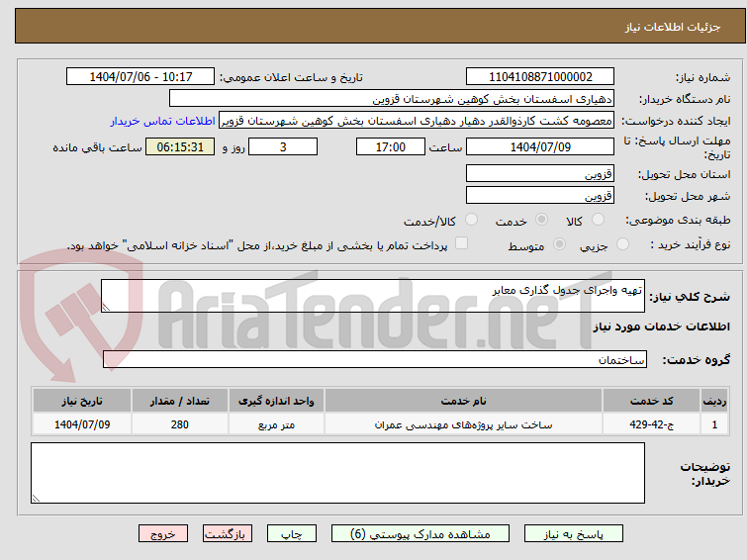Screen dimensions: 747x560
Task: Choose the متوسط purchase type radio
Action: click(x=559, y=244)
